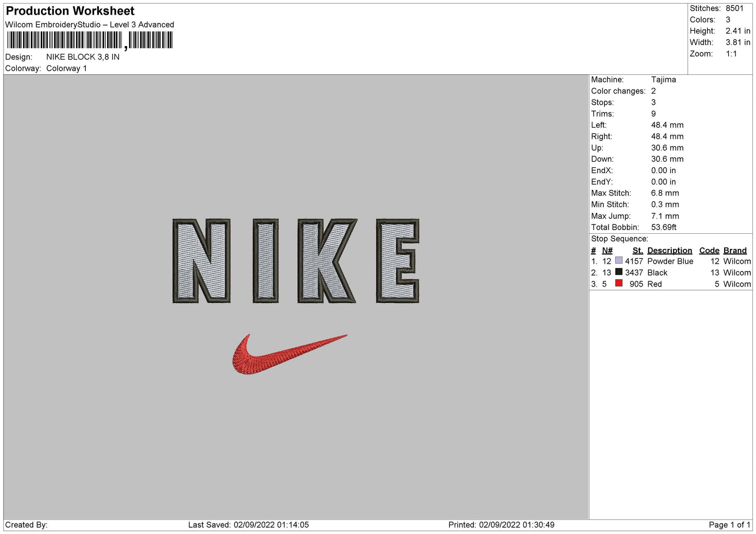Click the 'Colorway 1' value
Image resolution: width=756 pixels, height=534 pixels.
(x=66, y=69)
